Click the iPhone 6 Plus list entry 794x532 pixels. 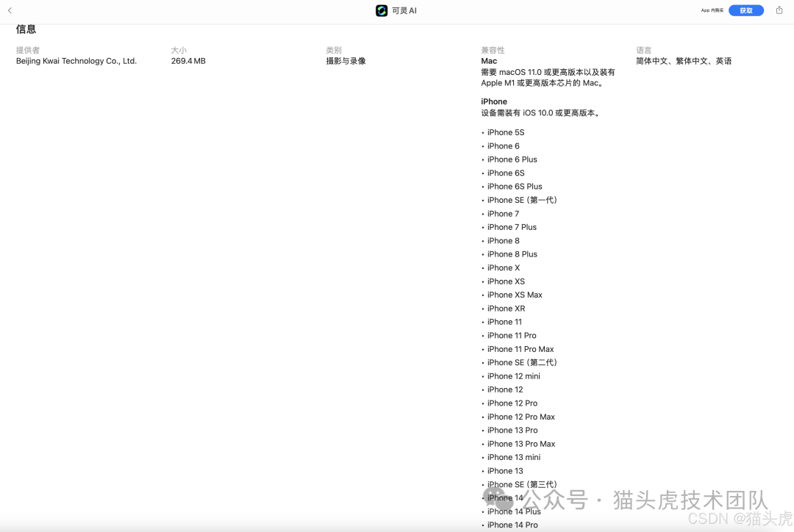pyautogui.click(x=512, y=159)
